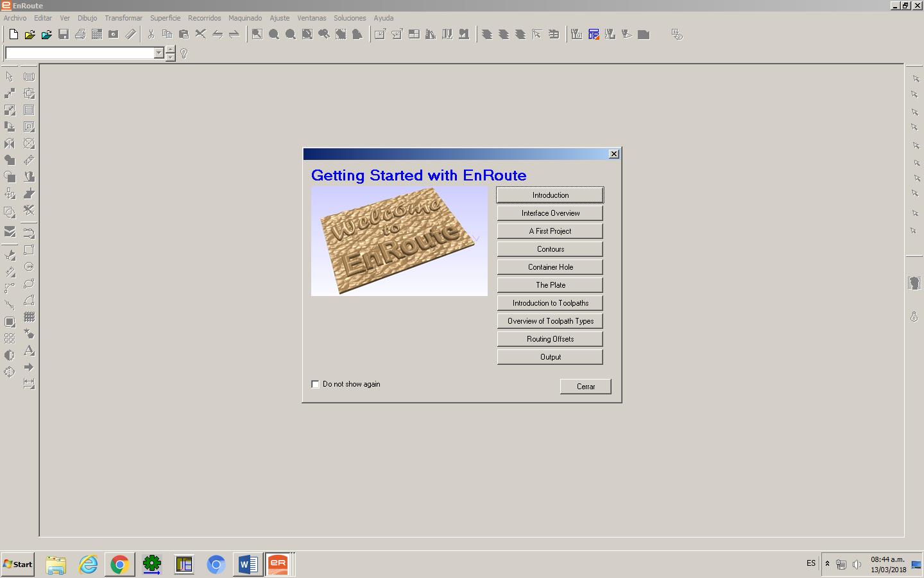924x578 pixels.
Task: Open the Ayuda menu
Action: coord(384,18)
